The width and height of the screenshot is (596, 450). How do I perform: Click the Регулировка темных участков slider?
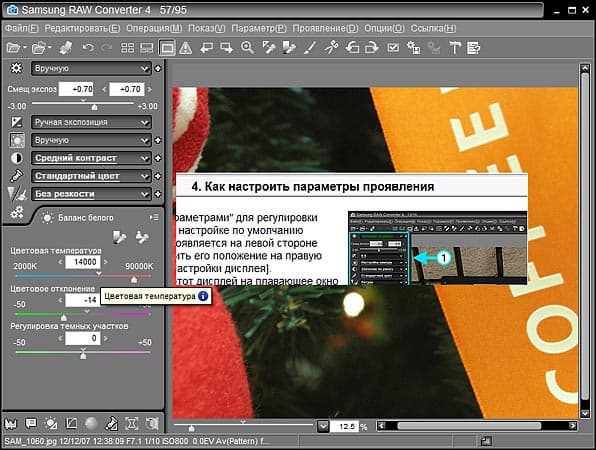pos(83,353)
